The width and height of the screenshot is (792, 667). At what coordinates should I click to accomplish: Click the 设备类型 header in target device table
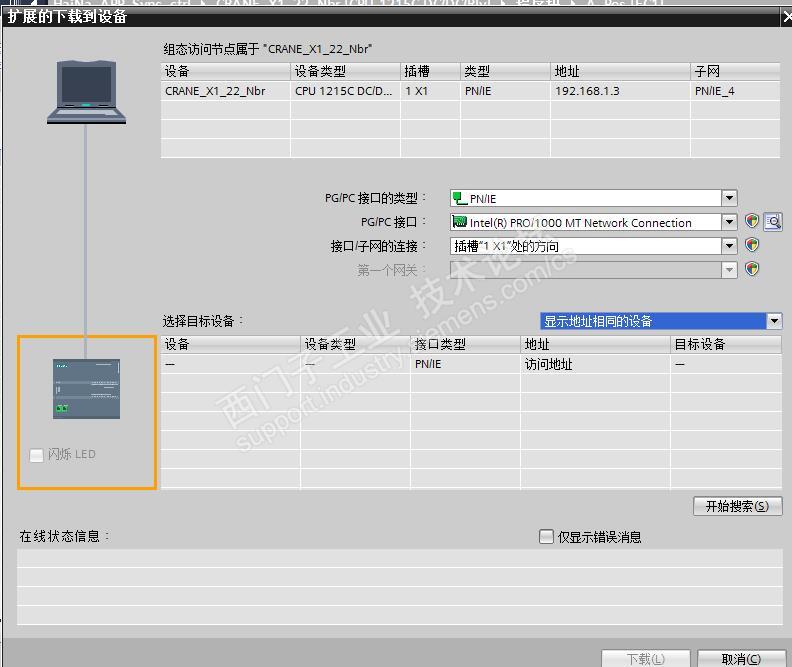(x=355, y=344)
